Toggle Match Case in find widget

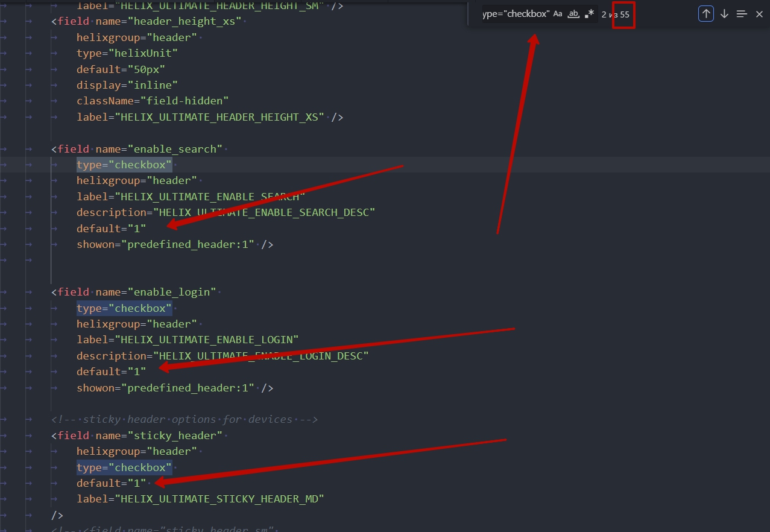(558, 14)
